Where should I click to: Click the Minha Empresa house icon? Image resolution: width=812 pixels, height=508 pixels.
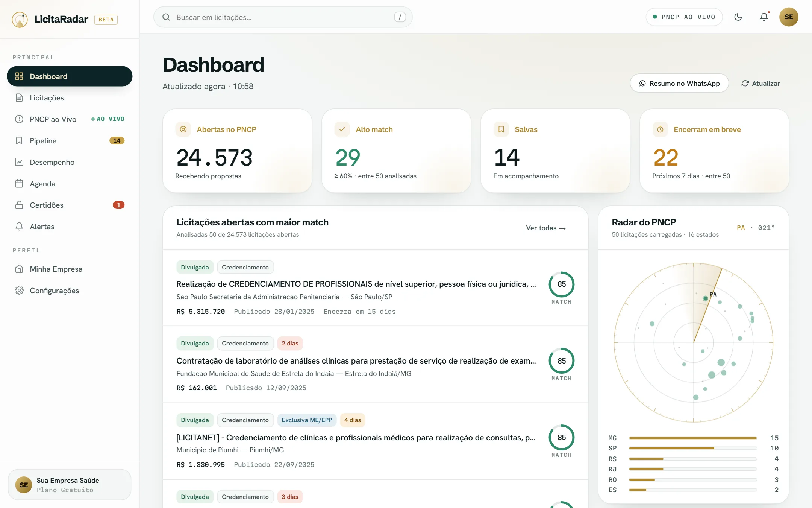[19, 269]
